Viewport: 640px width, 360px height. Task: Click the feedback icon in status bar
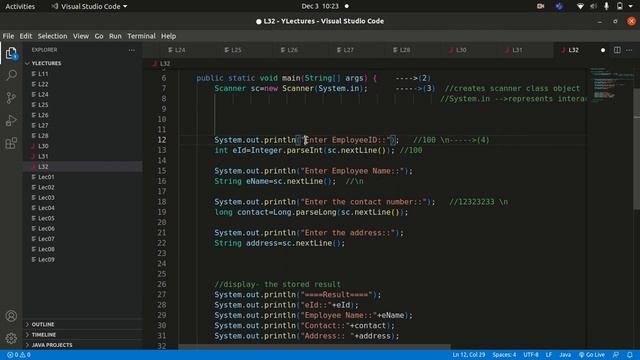pyautogui.click(x=616, y=355)
